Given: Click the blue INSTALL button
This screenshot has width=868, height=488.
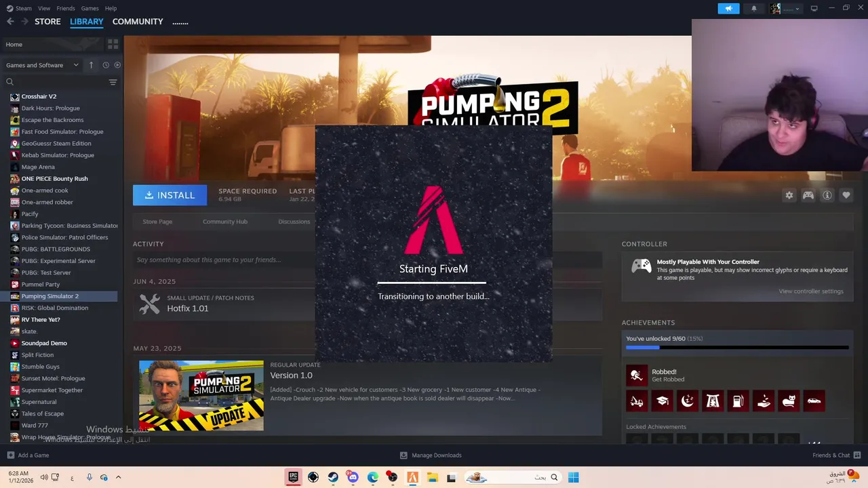Looking at the screenshot, I should (170, 195).
